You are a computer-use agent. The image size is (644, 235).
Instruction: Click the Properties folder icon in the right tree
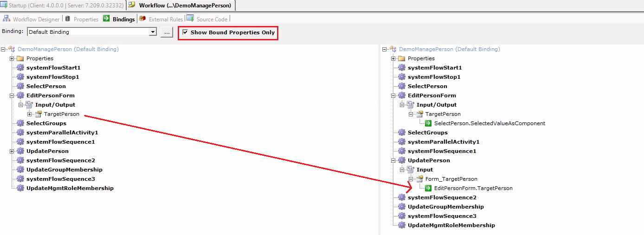[x=401, y=58]
